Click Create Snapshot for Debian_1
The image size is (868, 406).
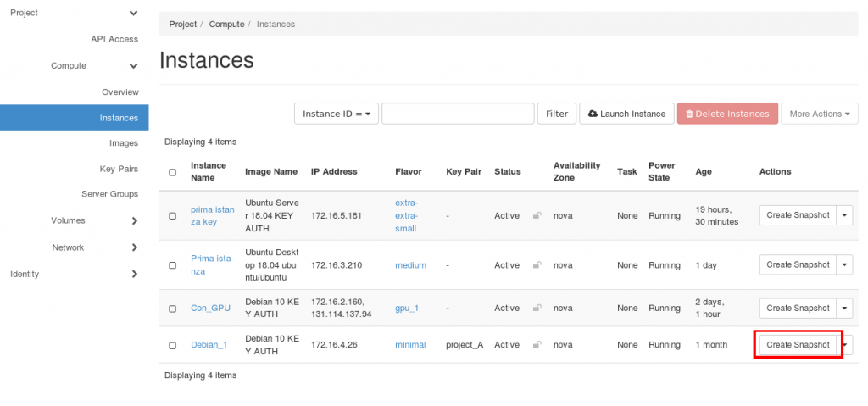coord(797,345)
